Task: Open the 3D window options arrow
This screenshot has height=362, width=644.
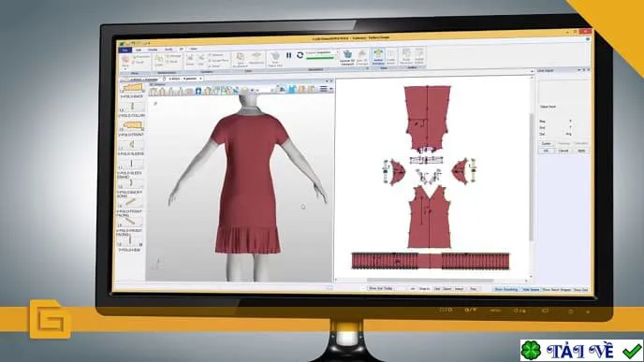Action: [327, 81]
